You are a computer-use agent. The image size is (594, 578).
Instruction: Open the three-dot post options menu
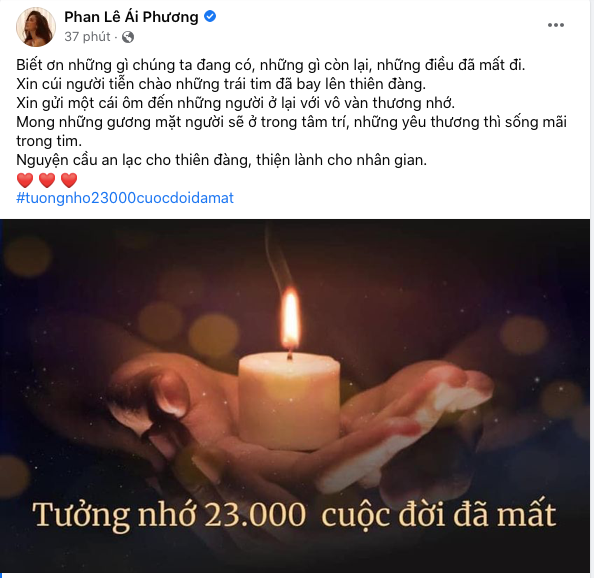pos(556,25)
